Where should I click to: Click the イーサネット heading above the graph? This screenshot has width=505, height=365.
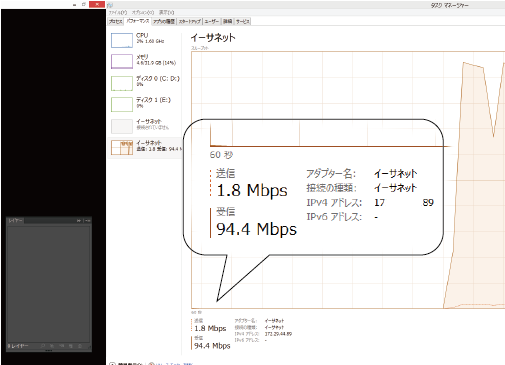click(x=213, y=37)
